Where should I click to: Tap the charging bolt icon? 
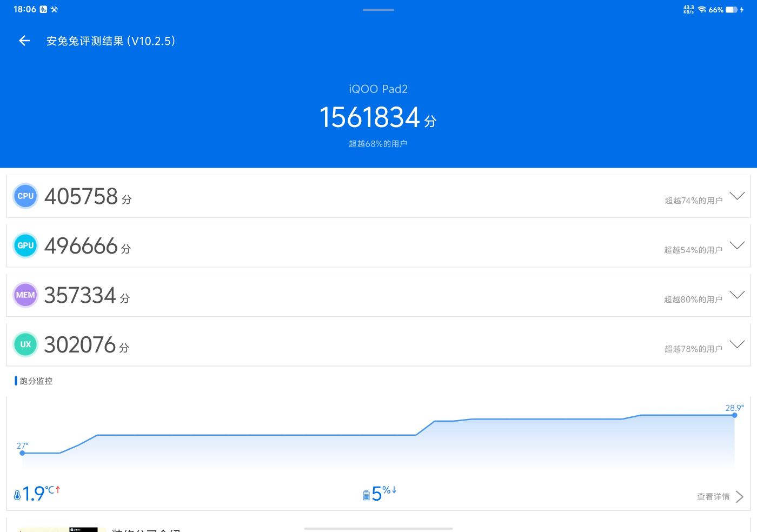[742, 10]
